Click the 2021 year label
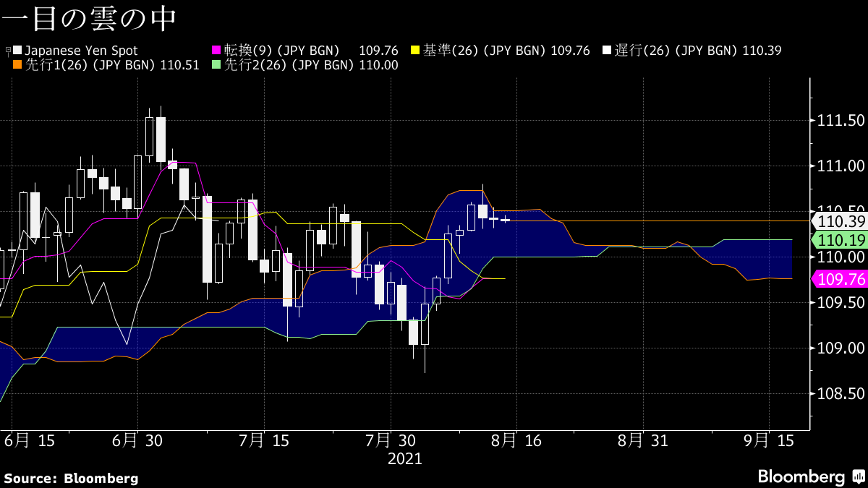The image size is (868, 488). coord(405,459)
